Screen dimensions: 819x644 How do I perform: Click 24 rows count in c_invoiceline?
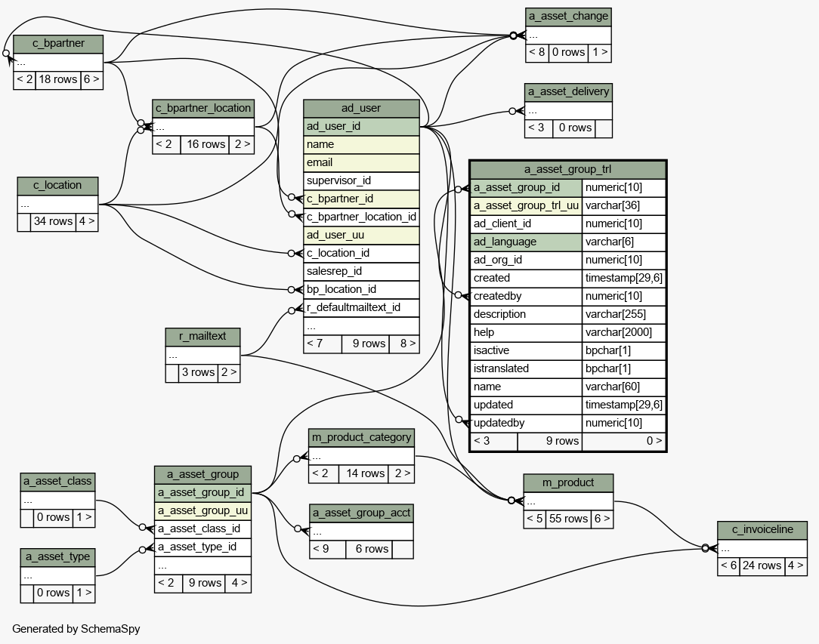click(x=762, y=565)
